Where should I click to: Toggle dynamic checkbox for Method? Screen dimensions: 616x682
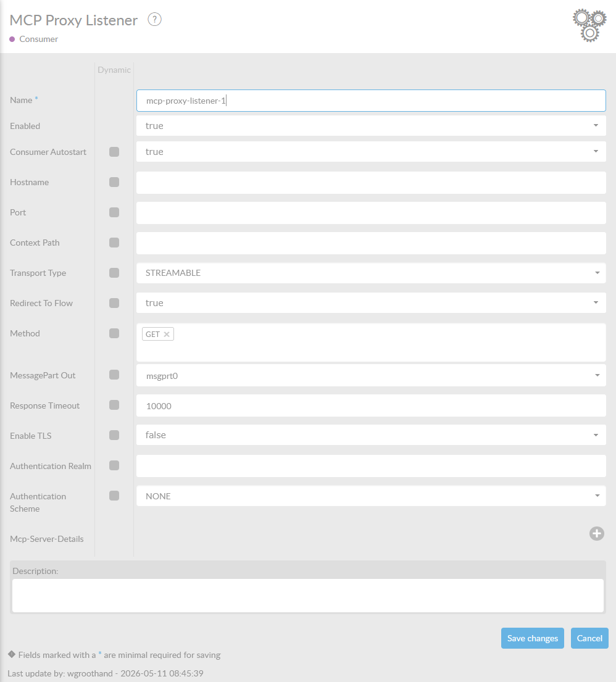click(x=114, y=333)
